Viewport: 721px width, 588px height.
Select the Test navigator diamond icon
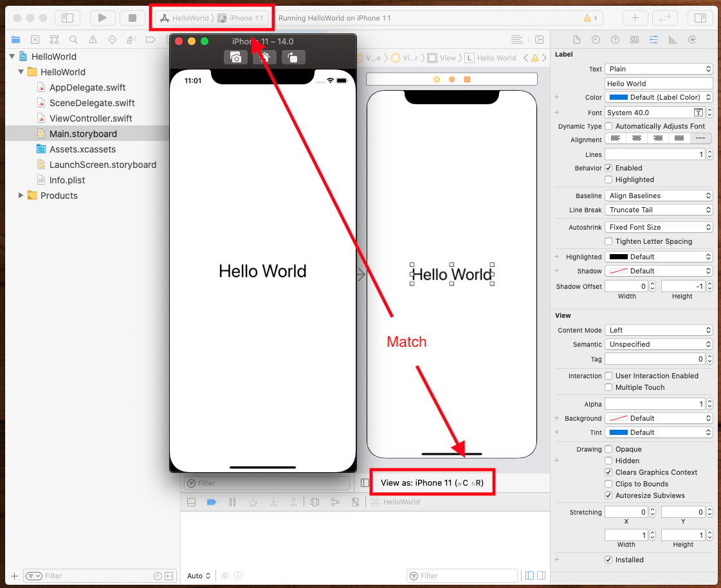point(112,39)
